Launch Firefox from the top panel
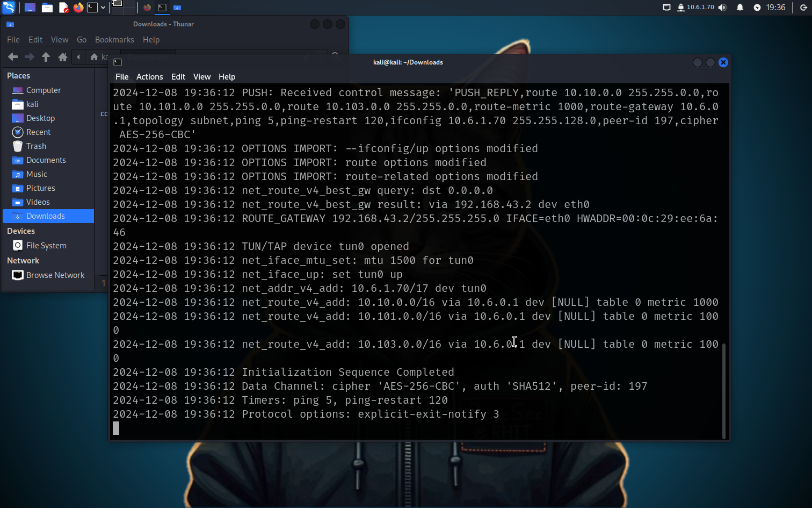 coord(78,7)
